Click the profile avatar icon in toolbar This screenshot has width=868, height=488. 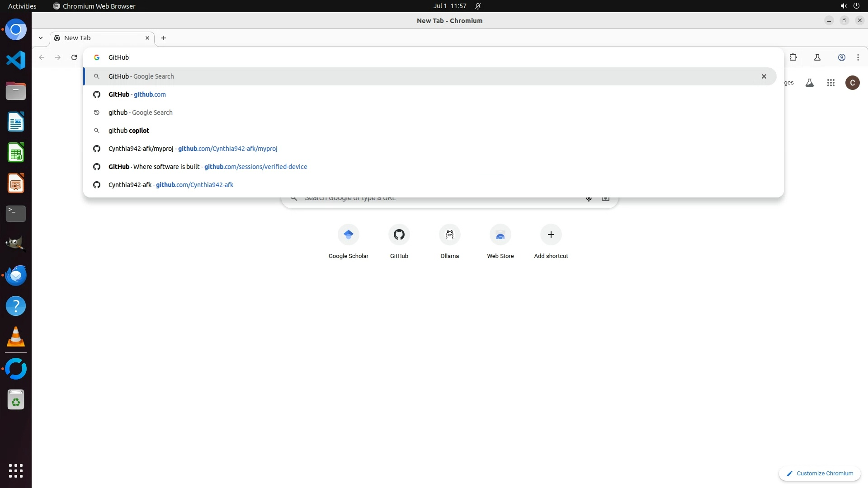click(841, 57)
